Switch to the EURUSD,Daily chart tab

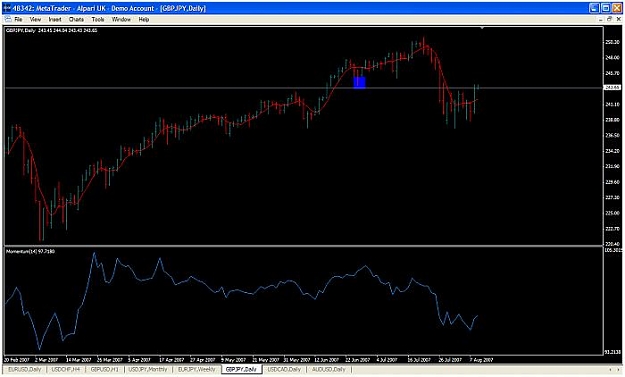pos(25,369)
